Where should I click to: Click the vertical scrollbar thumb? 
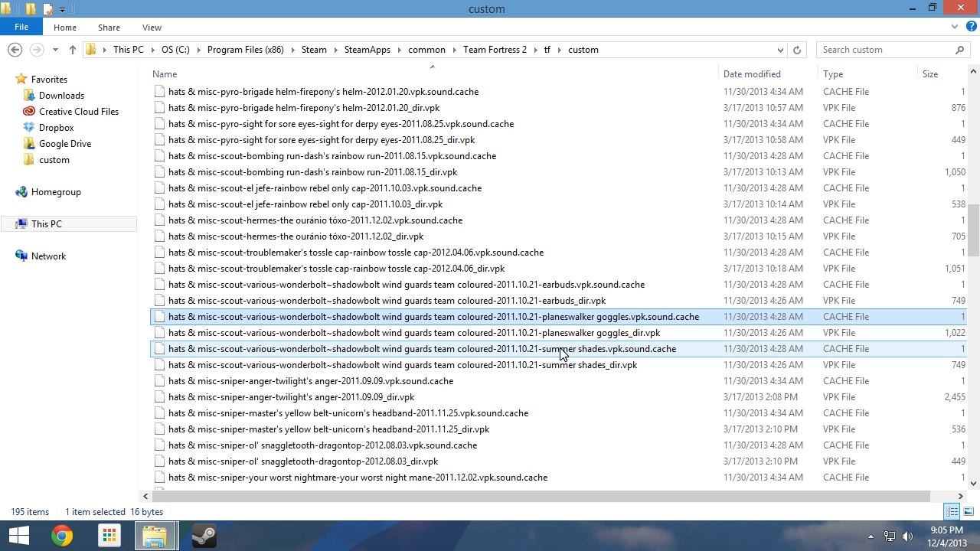coord(973,230)
